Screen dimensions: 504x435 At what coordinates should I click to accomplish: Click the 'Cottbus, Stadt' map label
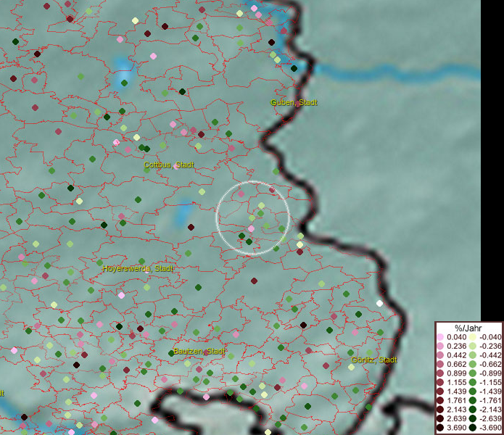(169, 165)
